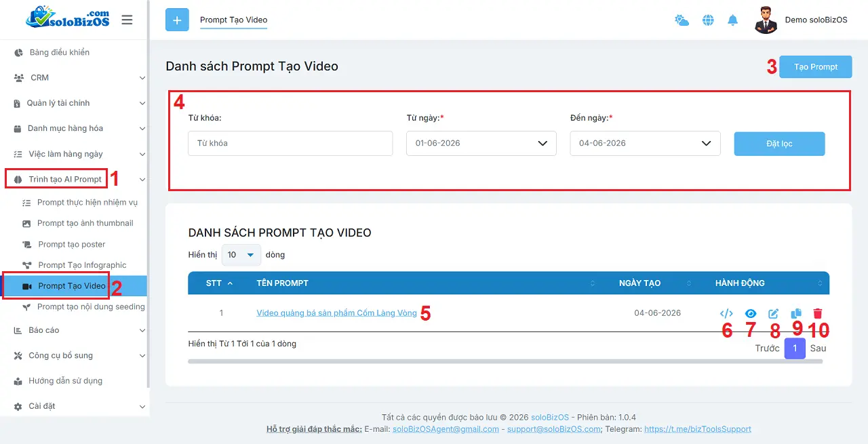
Task: Click the table horizontal scrollbar
Action: (x=505, y=361)
